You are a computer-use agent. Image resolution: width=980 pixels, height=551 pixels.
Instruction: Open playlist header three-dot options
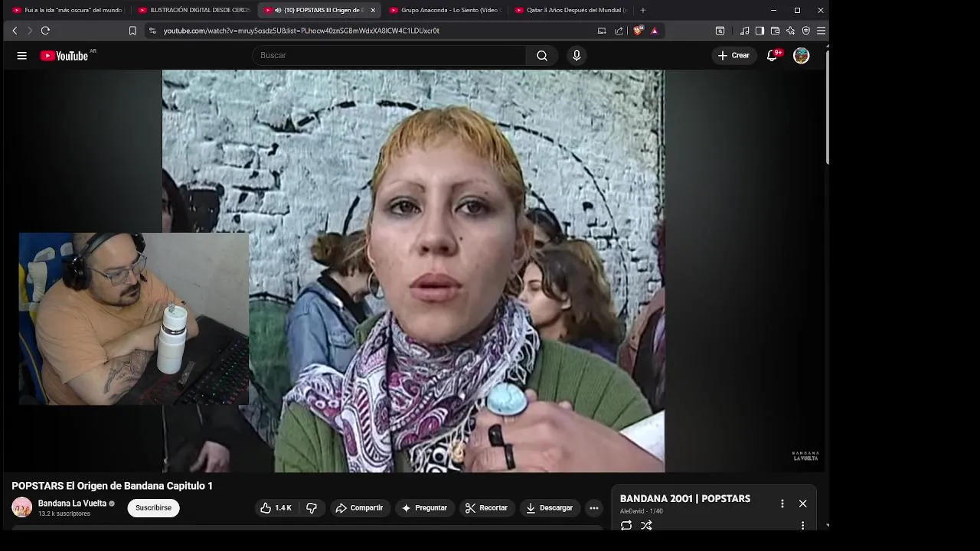[x=782, y=504]
